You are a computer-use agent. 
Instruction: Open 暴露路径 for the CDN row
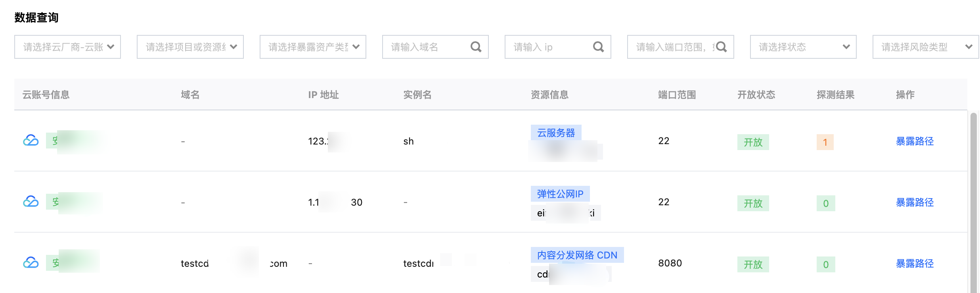[915, 264]
